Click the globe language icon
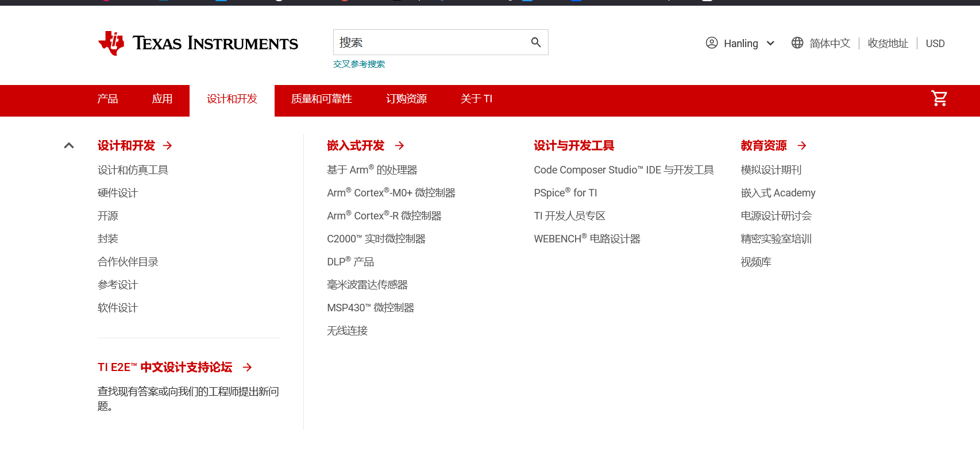Screen dimensions: 980x452 pyautogui.click(x=797, y=43)
